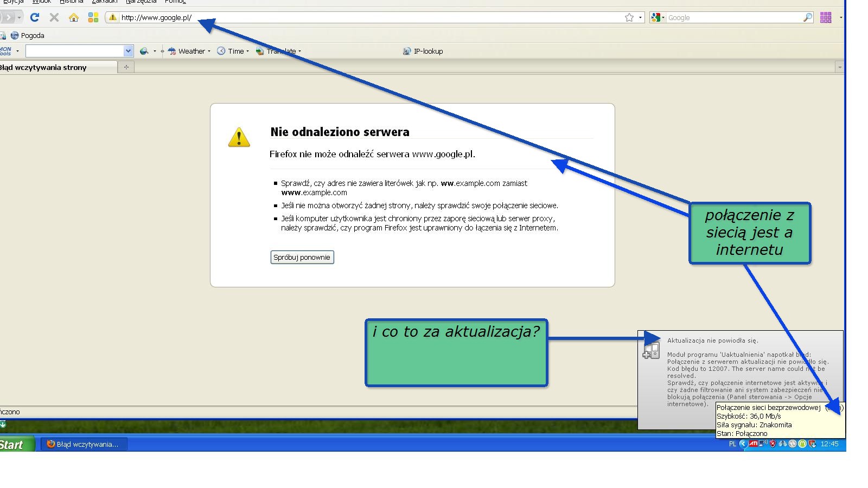The image size is (868, 488).
Task: Click the wireless network tray icon
Action: (x=763, y=444)
